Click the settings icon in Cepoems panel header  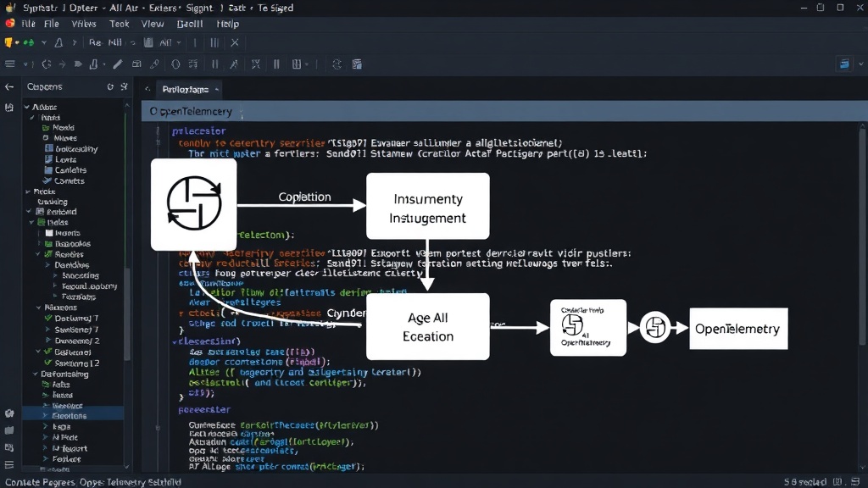(x=124, y=87)
